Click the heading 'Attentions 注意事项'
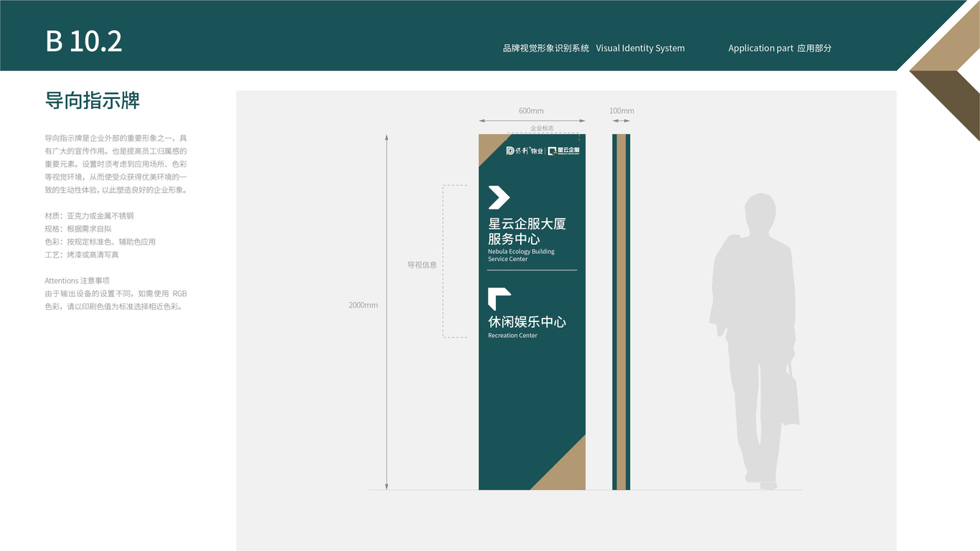The image size is (980, 551). [77, 281]
